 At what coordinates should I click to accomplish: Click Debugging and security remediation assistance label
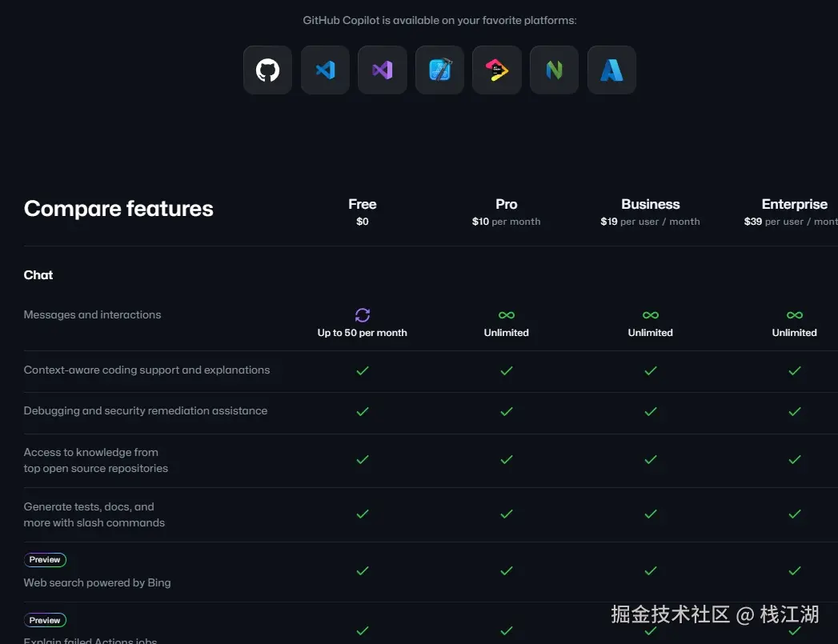(x=146, y=410)
